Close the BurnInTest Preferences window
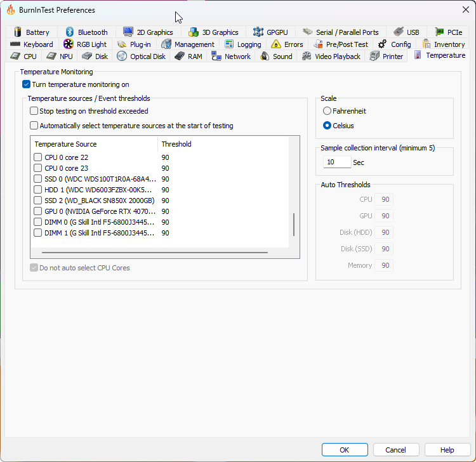This screenshot has width=476, height=462. coord(466,10)
